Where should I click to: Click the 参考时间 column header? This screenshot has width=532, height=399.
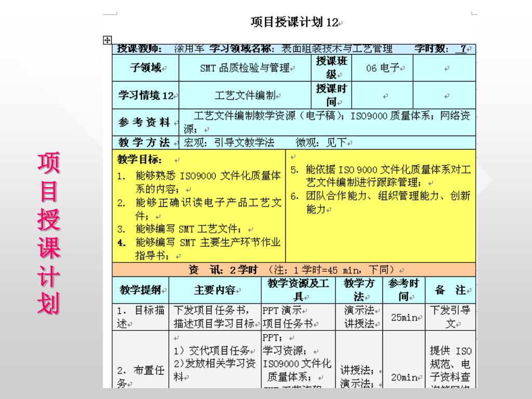[404, 290]
